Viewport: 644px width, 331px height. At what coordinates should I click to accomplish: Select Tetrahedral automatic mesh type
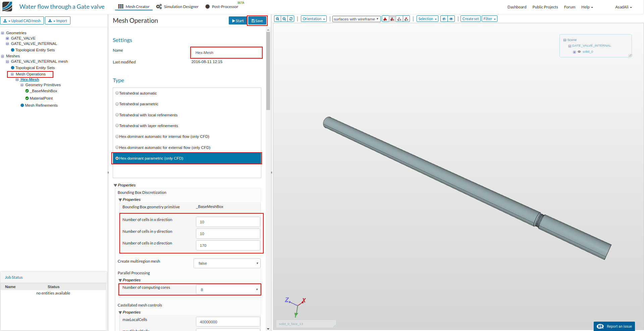(117, 93)
